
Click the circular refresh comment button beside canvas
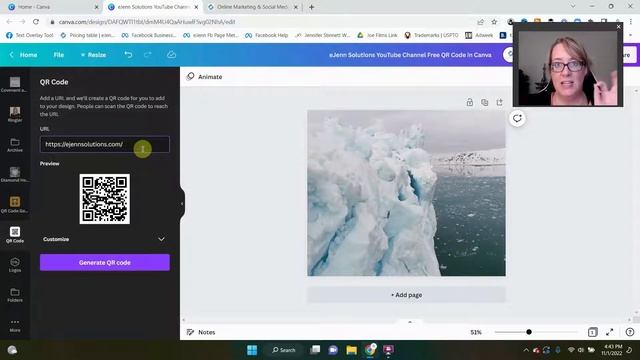[x=517, y=119]
